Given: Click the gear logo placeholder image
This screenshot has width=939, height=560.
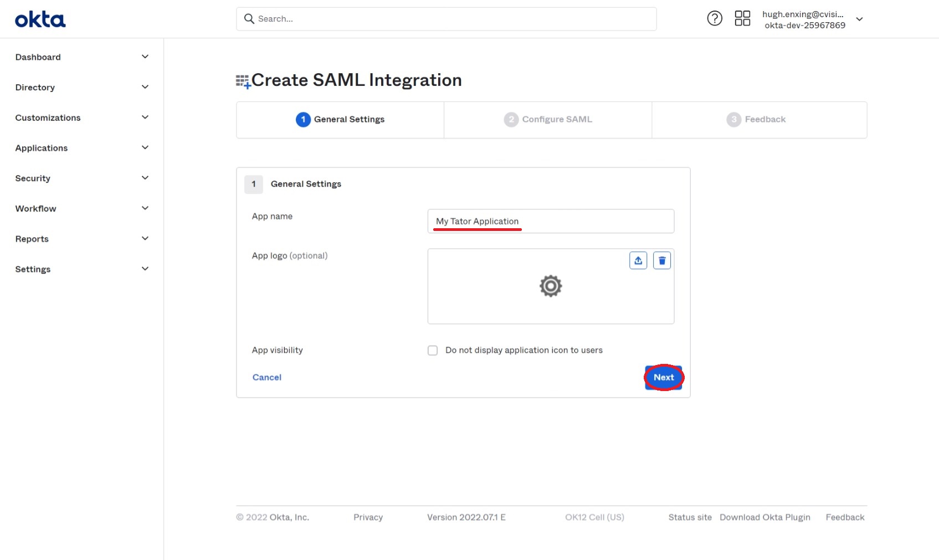Looking at the screenshot, I should click(551, 286).
